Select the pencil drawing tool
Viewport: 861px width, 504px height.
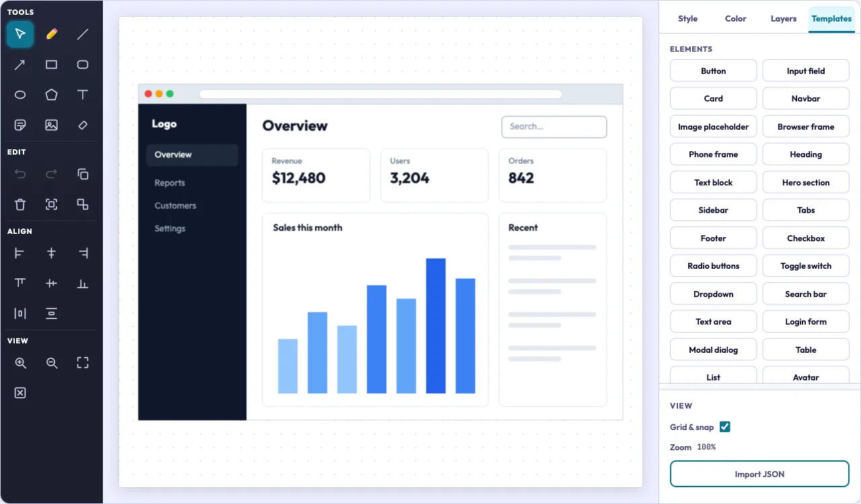pyautogui.click(x=51, y=34)
